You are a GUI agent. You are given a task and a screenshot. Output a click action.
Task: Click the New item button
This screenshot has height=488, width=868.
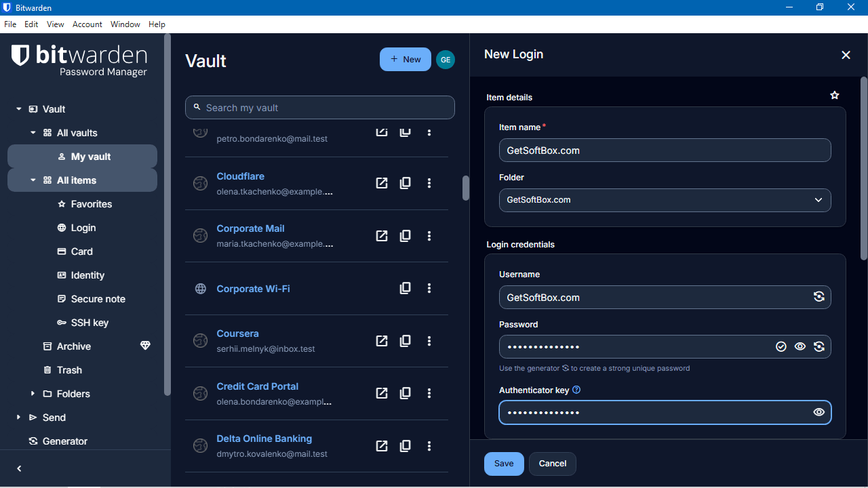point(406,60)
